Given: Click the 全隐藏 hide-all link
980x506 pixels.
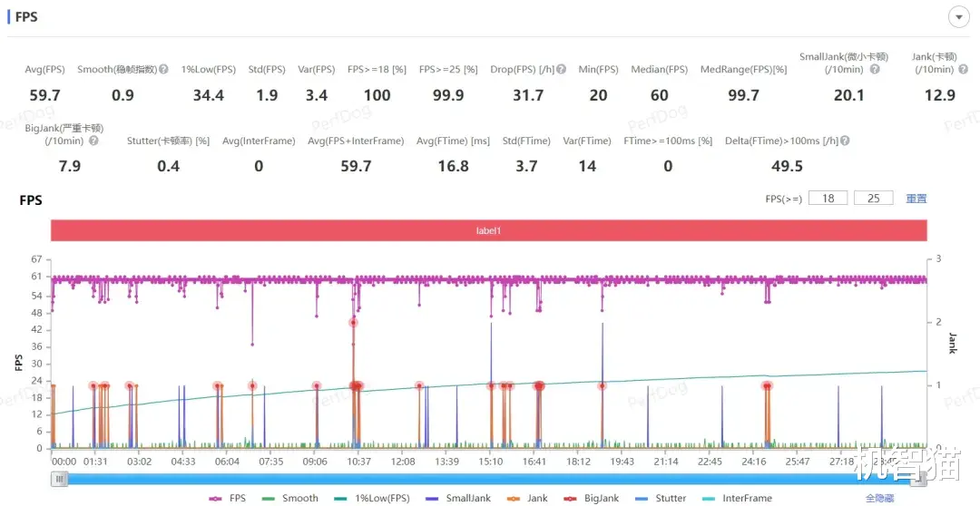Looking at the screenshot, I should [880, 499].
